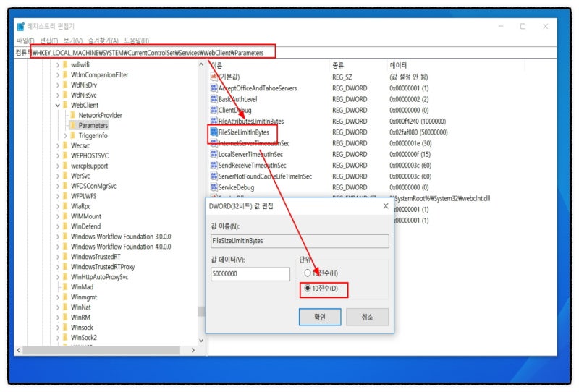This screenshot has width=579, height=392.
Task: Click the folder icon of wdiwifi key
Action: pos(65,64)
